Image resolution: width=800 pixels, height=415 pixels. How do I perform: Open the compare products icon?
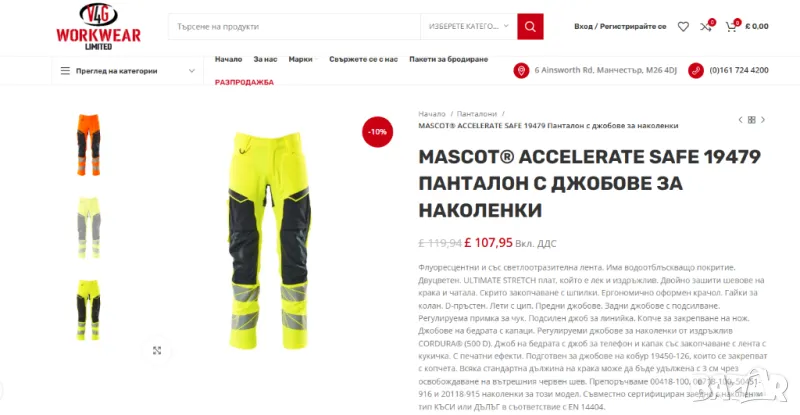point(706,27)
